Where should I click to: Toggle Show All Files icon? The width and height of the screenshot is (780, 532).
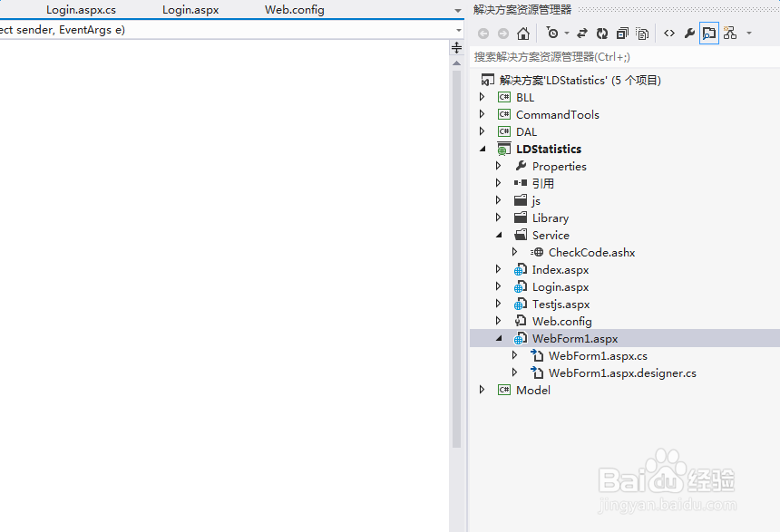[x=642, y=34]
